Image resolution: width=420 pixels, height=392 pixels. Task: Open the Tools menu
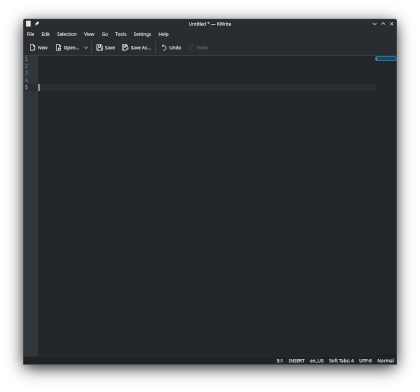(x=121, y=34)
